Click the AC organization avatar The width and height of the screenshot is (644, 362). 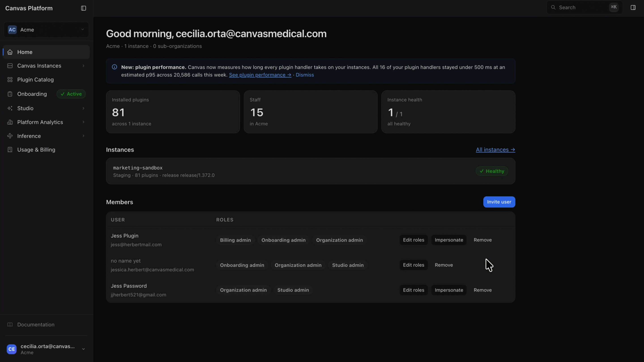pyautogui.click(x=12, y=30)
